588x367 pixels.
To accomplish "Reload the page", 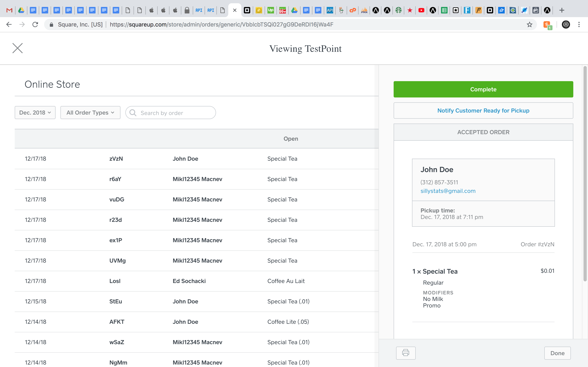I will pyautogui.click(x=35, y=24).
